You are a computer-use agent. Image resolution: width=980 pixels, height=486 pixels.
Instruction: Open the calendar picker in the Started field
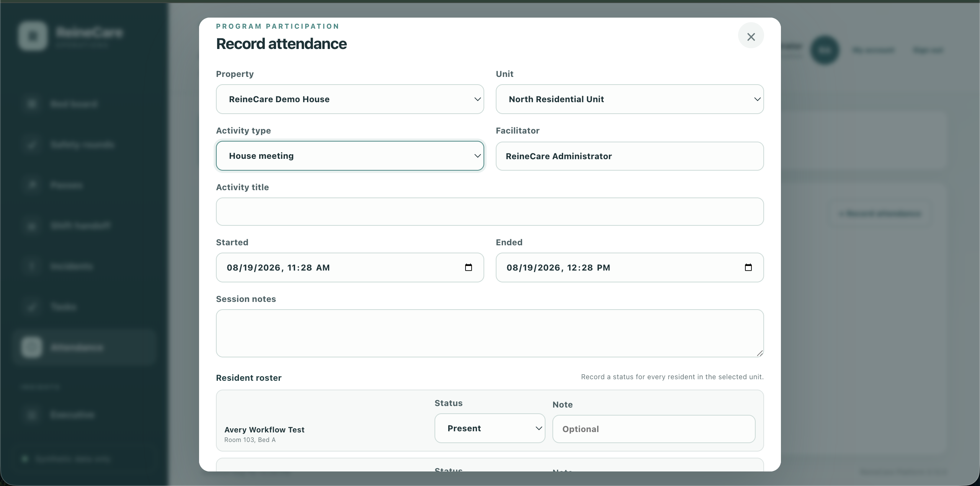pos(468,267)
